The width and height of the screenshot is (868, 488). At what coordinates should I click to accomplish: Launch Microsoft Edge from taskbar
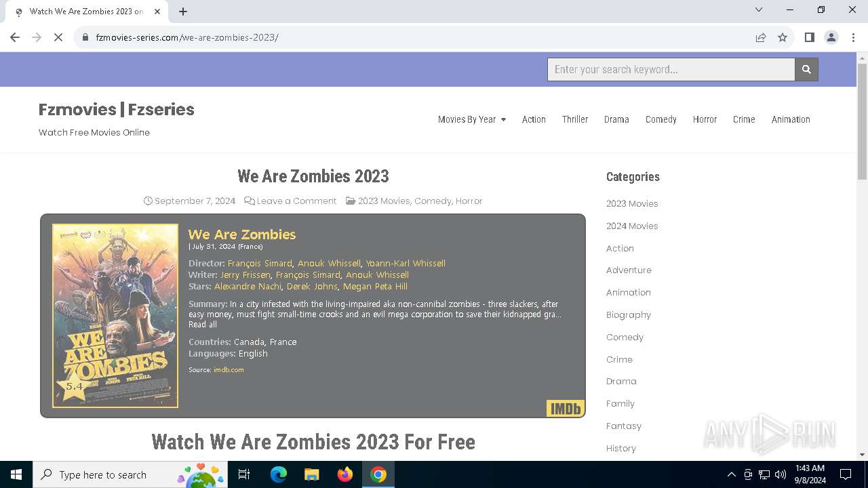[279, 474]
